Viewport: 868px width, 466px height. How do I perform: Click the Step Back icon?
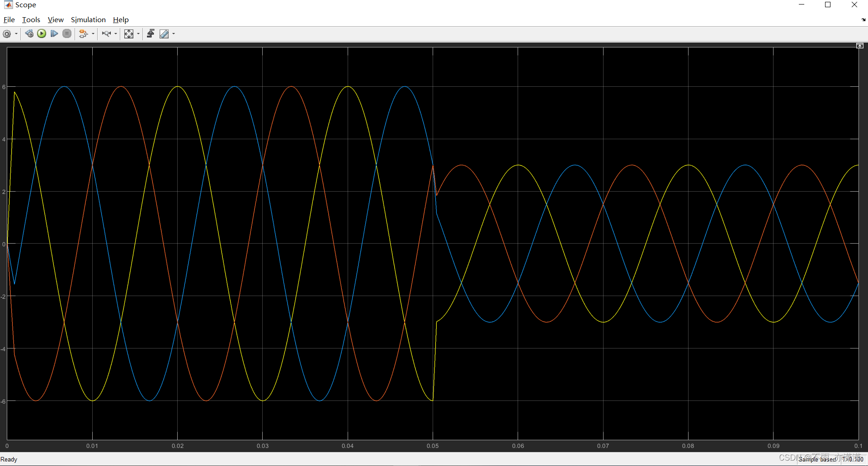point(29,34)
